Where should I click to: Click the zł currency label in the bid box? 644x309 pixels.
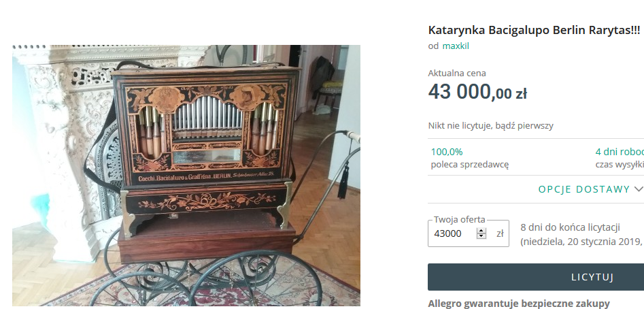click(x=500, y=233)
